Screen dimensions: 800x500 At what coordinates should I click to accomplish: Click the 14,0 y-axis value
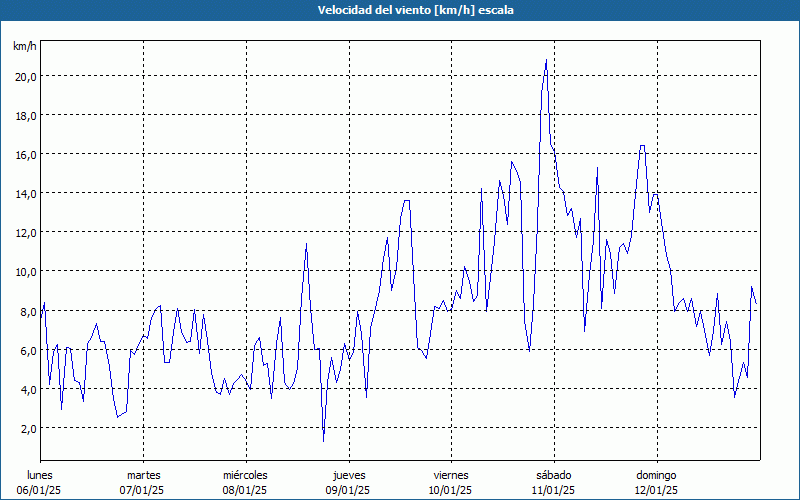(x=26, y=193)
